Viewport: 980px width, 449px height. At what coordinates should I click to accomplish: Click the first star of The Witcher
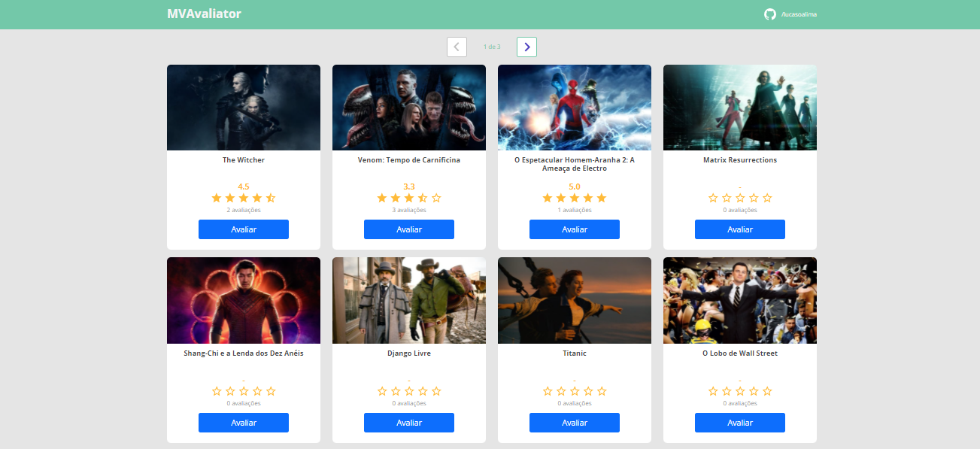tap(217, 198)
